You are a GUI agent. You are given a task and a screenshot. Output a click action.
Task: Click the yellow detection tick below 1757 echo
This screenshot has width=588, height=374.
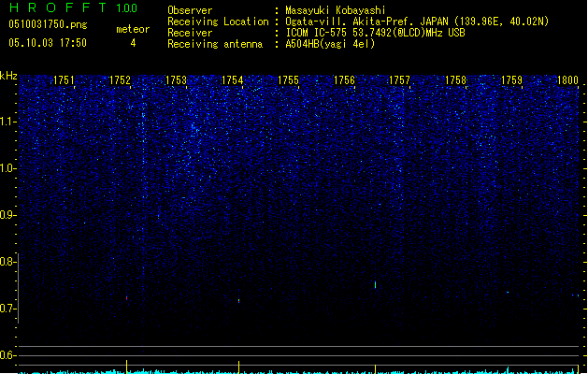point(376,367)
